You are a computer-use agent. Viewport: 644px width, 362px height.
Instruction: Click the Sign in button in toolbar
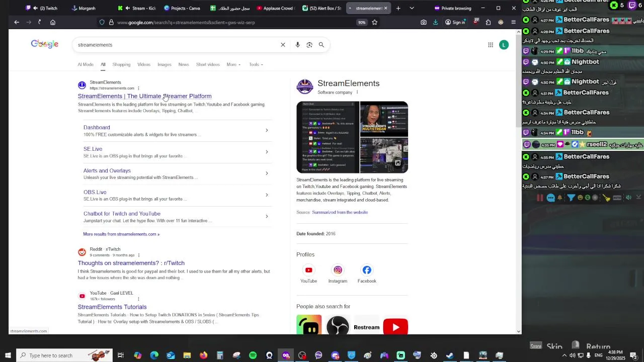(455, 22)
